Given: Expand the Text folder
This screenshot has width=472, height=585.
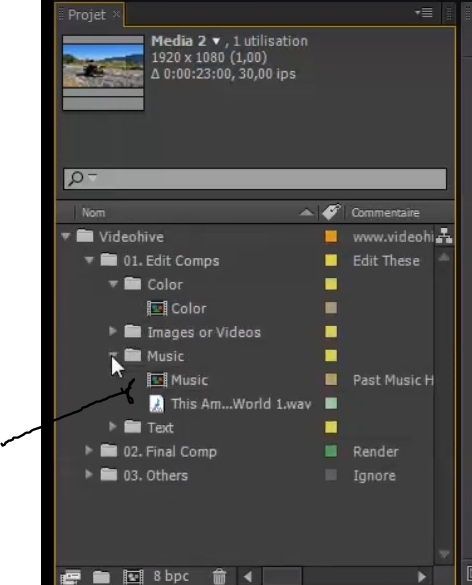Looking at the screenshot, I should pyautogui.click(x=113, y=426).
